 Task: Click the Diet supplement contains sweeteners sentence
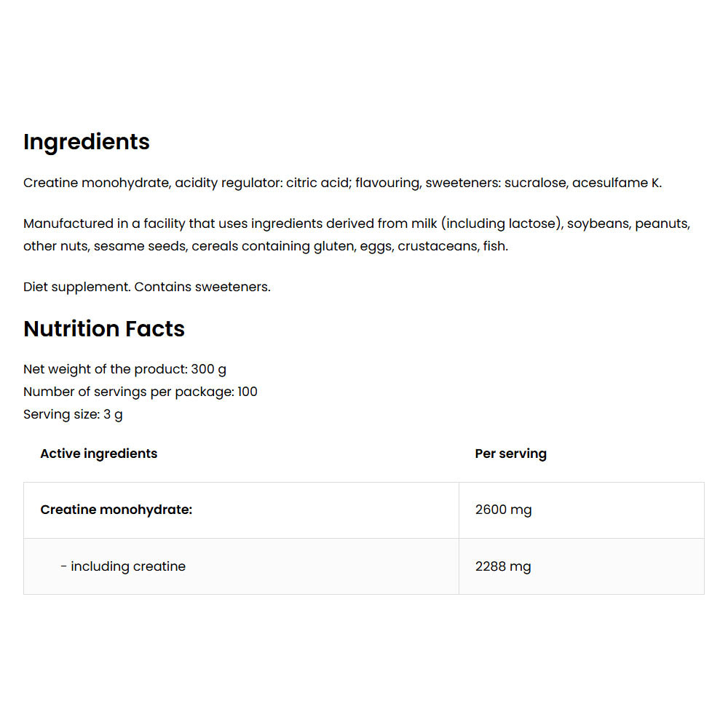[146, 287]
